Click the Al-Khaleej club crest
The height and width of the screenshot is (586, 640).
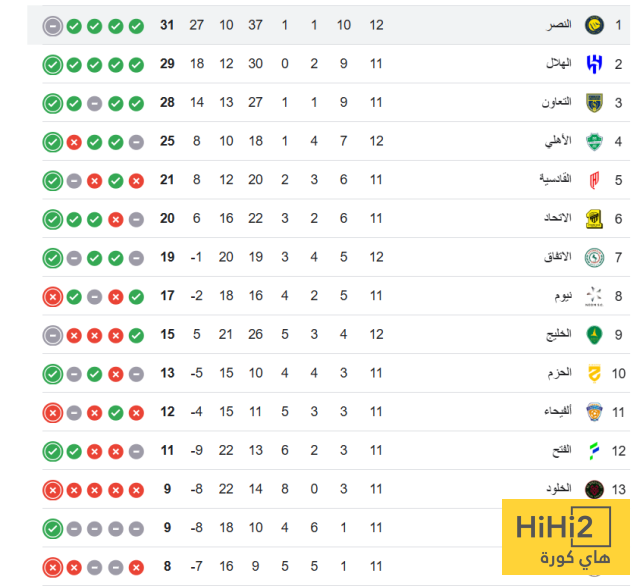point(594,334)
